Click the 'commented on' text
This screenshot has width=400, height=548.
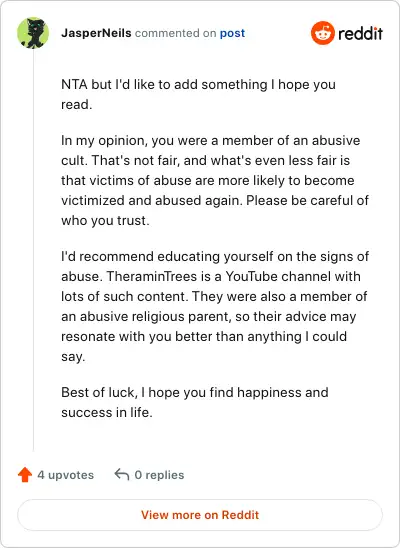click(x=175, y=33)
